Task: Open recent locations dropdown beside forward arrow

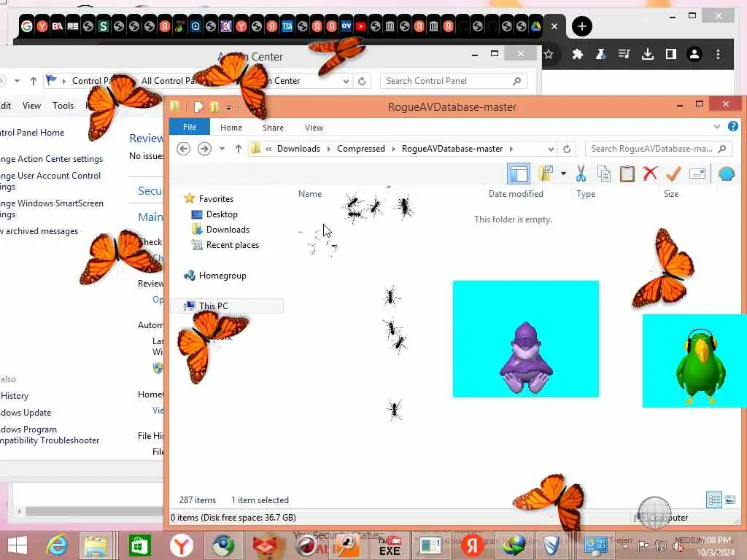Action: (x=222, y=149)
